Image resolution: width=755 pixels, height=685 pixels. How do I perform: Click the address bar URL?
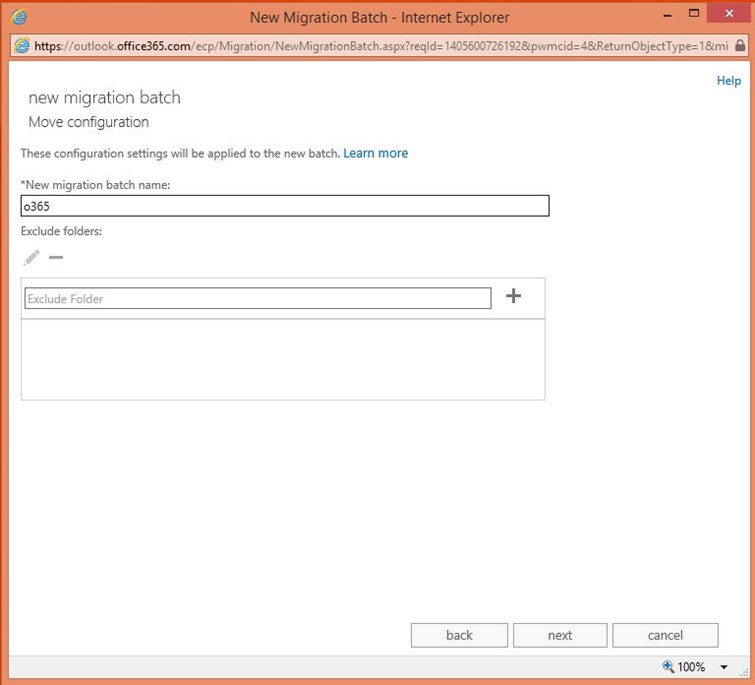pos(381,46)
